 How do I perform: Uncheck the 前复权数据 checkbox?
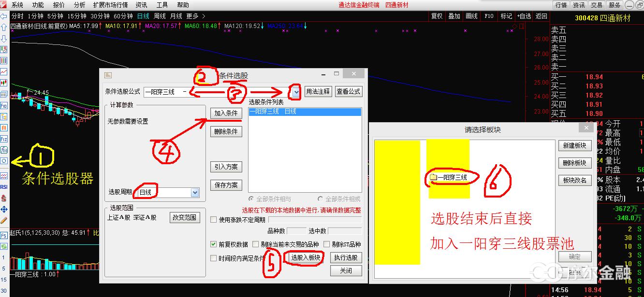213,244
